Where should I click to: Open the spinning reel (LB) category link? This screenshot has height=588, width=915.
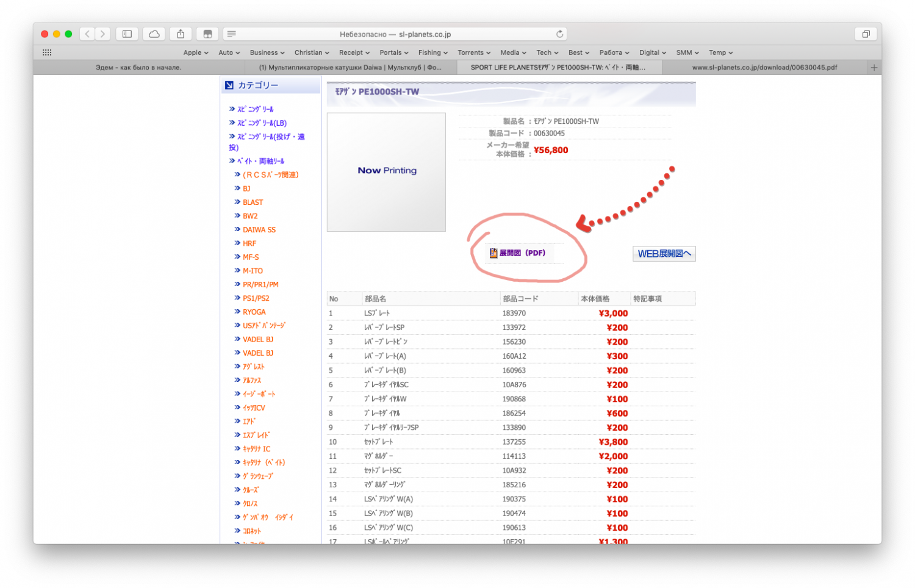tap(262, 123)
